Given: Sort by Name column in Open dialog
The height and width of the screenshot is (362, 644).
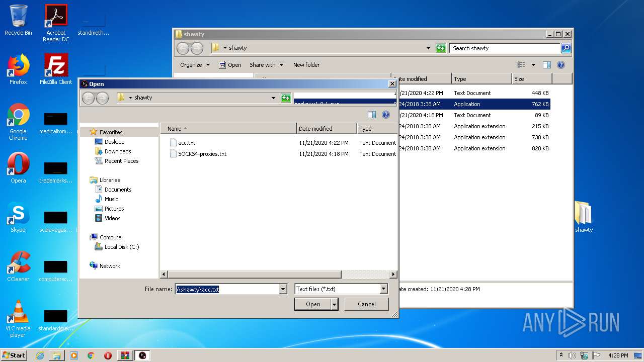Looking at the screenshot, I should (x=228, y=129).
